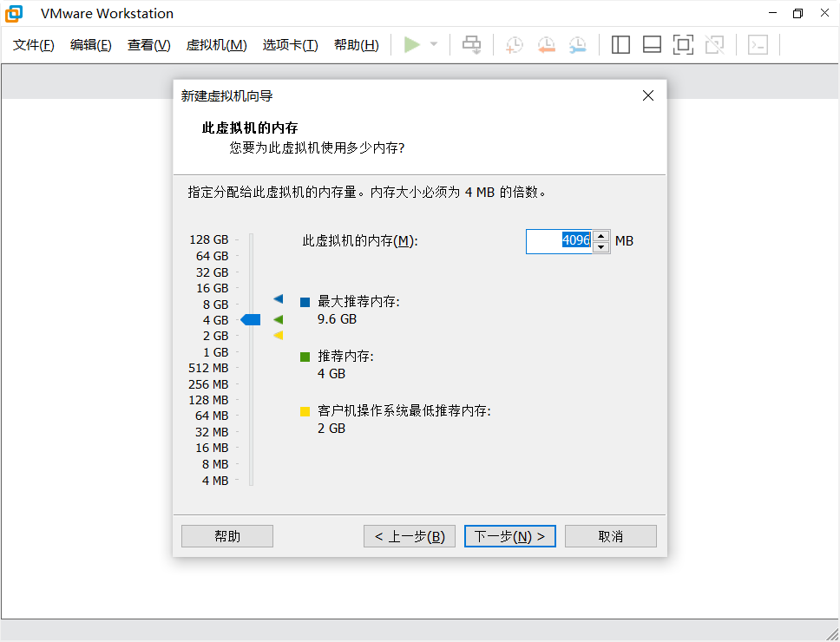This screenshot has height=642, width=840.
Task: Click the green 推荐内存 legend swatch
Action: 305,357
